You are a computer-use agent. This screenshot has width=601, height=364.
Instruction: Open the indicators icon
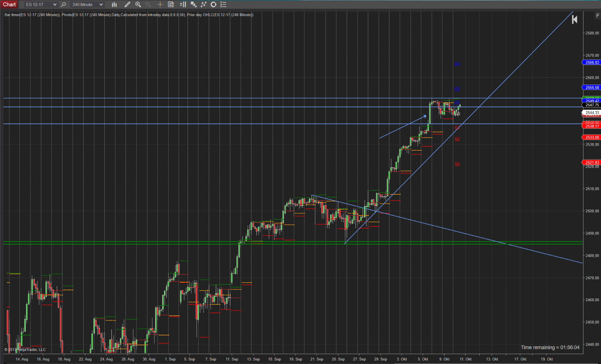[x=204, y=5]
